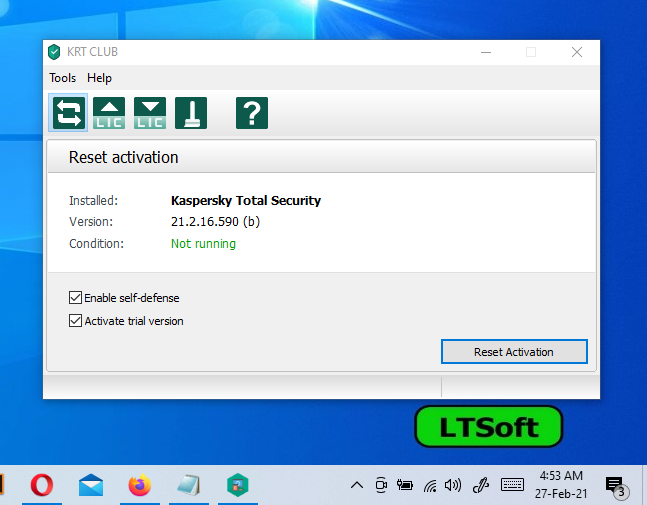
Task: Click the Installed: label
Action: tap(93, 201)
